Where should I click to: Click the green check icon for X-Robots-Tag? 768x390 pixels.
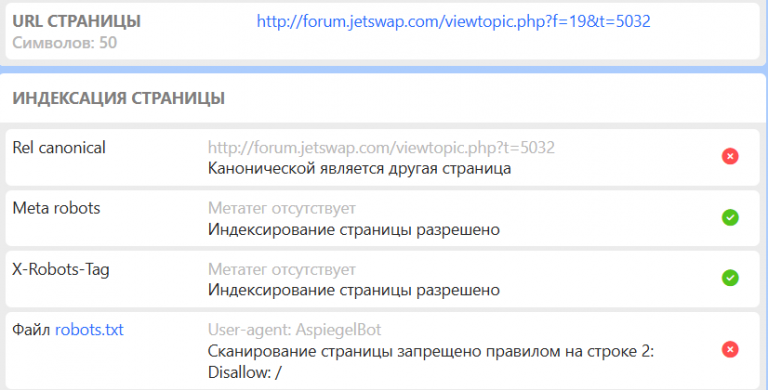pyautogui.click(x=730, y=278)
